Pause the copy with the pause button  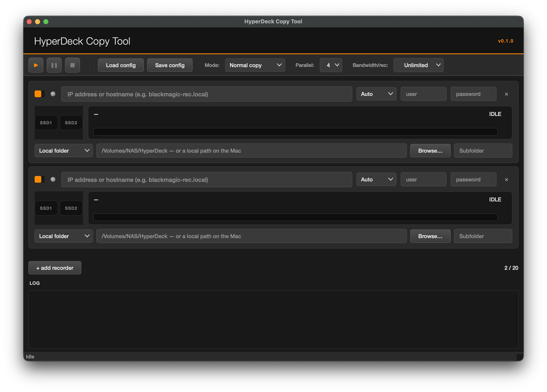[54, 65]
